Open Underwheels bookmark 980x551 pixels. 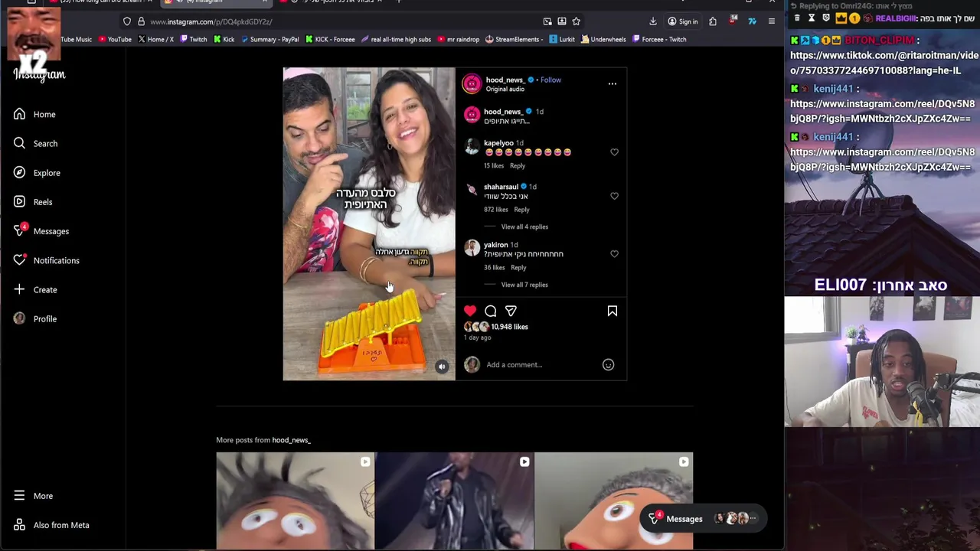click(603, 39)
